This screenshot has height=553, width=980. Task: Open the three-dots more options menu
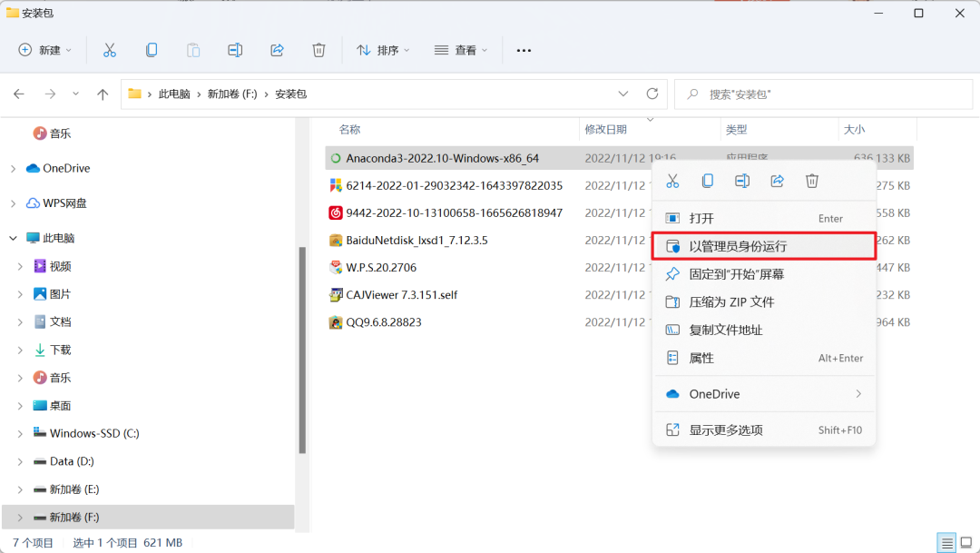pyautogui.click(x=524, y=50)
